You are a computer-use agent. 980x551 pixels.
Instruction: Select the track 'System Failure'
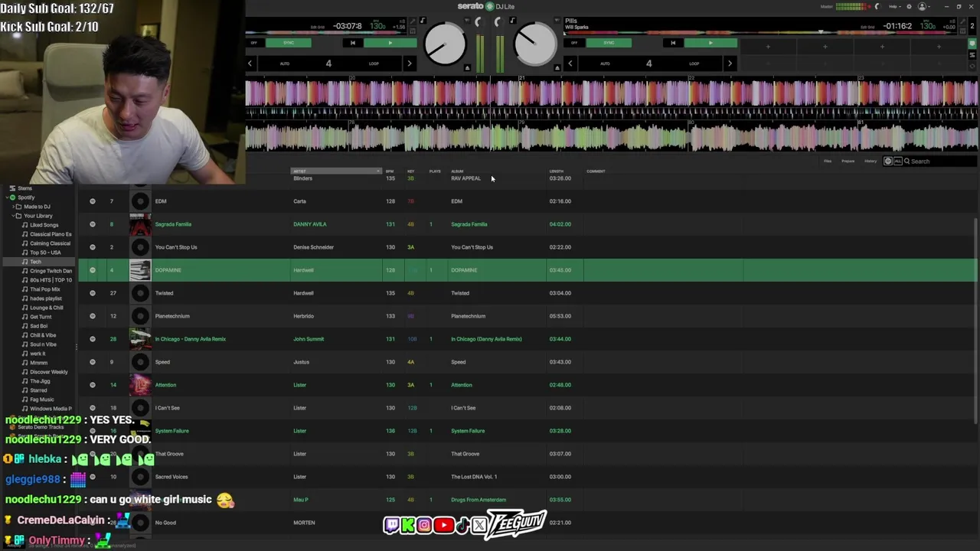pos(171,431)
